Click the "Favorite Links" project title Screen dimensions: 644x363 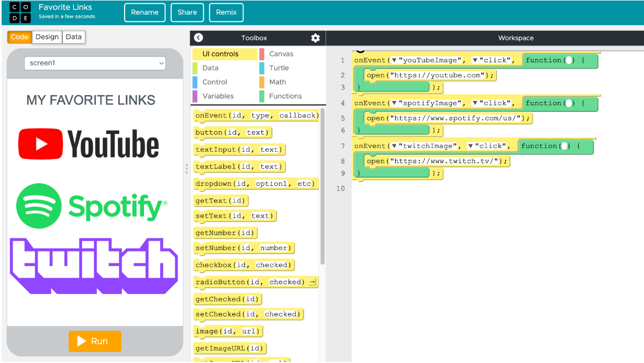click(x=65, y=7)
